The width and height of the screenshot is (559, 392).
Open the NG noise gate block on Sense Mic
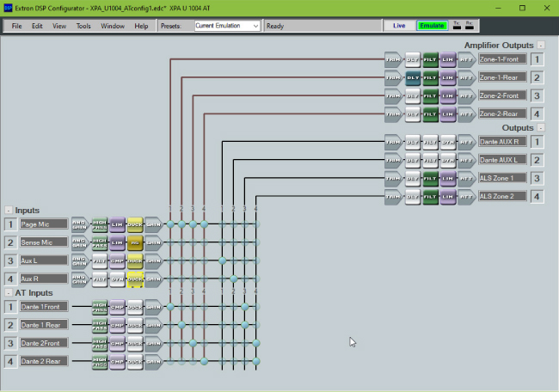coord(135,242)
